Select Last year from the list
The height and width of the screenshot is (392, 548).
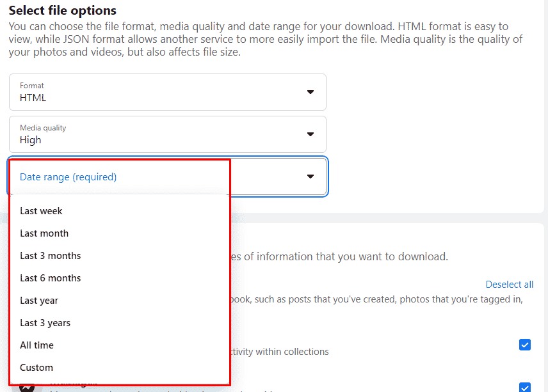click(x=119, y=300)
